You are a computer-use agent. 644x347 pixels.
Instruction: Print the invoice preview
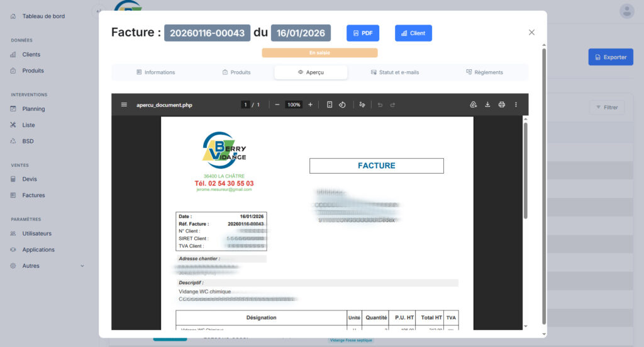501,105
